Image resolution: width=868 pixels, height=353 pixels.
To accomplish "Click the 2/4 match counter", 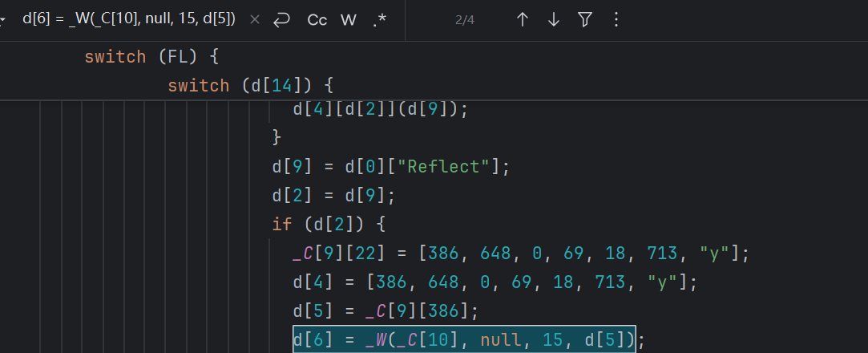I will click(465, 20).
